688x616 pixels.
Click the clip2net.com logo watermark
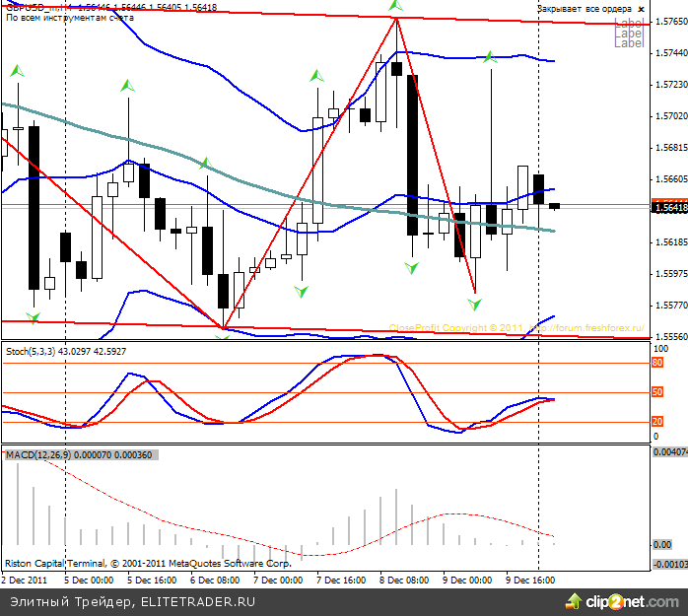coord(631,600)
